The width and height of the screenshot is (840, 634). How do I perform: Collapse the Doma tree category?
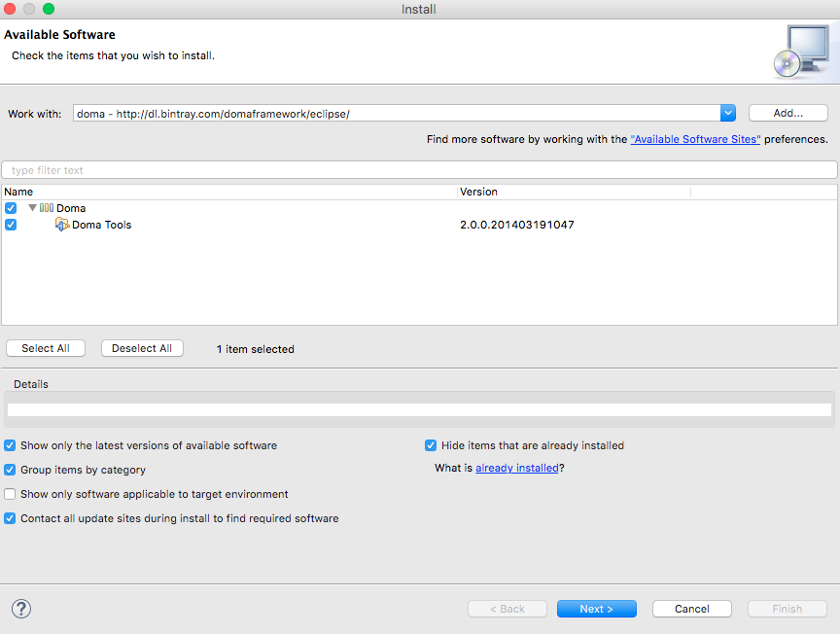coord(33,208)
